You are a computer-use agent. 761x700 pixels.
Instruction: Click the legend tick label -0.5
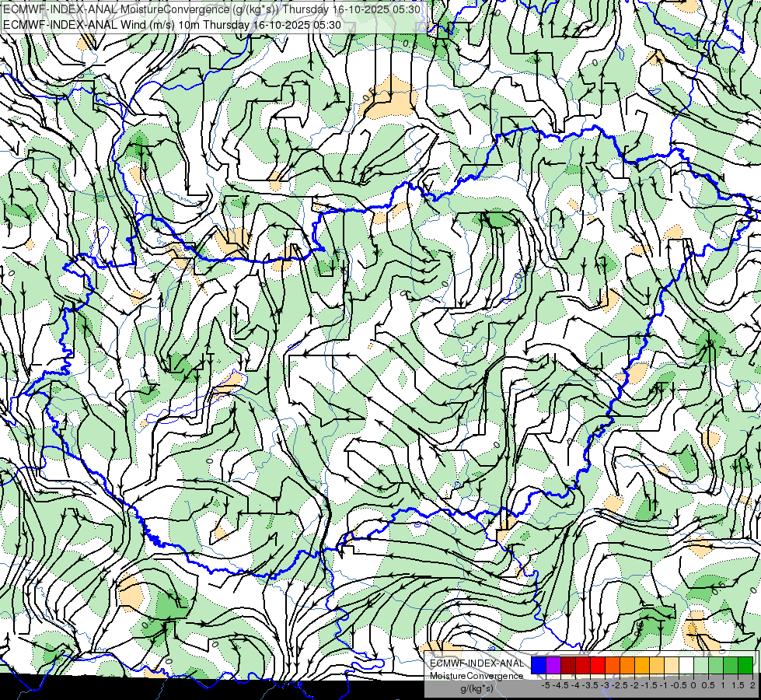pos(679,685)
